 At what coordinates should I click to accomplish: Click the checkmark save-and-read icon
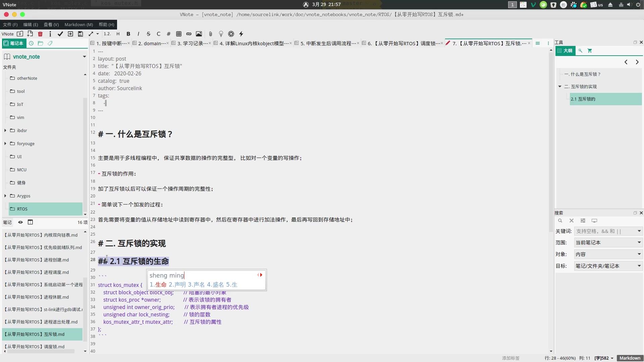tap(60, 34)
